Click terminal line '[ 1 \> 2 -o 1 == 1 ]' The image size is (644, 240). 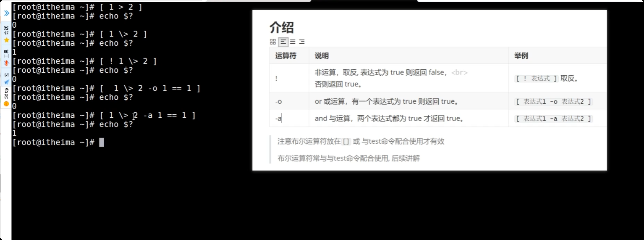[x=107, y=88]
